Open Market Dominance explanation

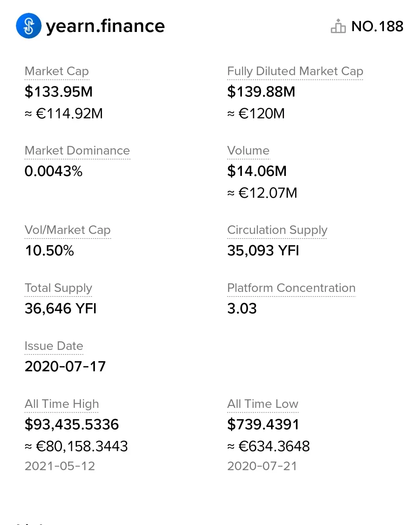coord(77,151)
